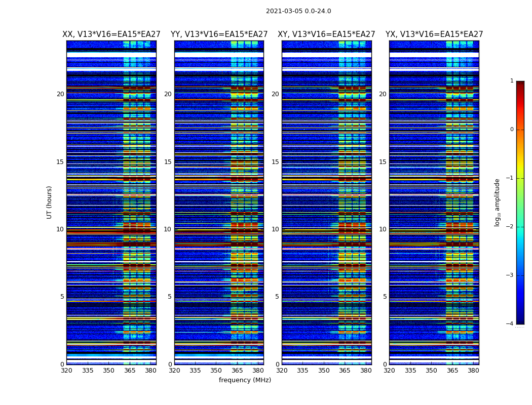Click the YY polarization spectrogram panel
The height and width of the screenshot is (405, 532).
[x=219, y=202]
